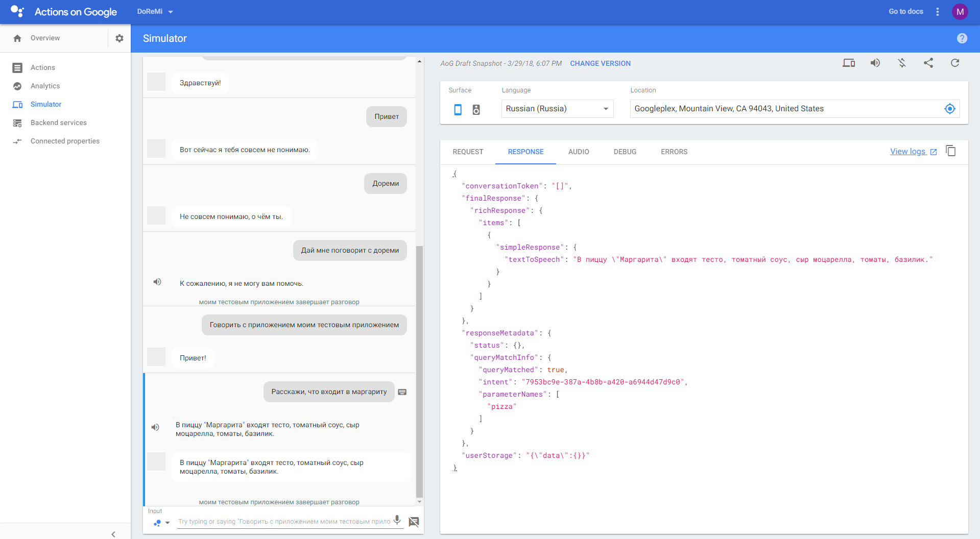Click the current location target icon

click(x=949, y=109)
